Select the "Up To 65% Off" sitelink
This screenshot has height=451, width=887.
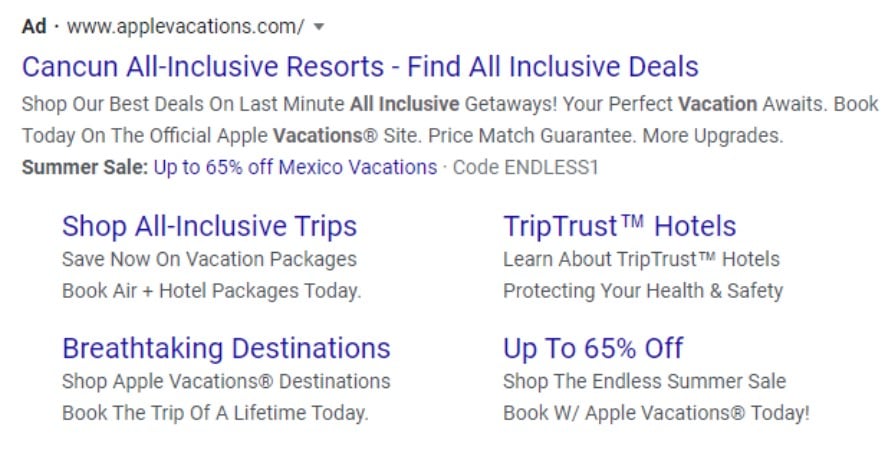[x=593, y=348]
